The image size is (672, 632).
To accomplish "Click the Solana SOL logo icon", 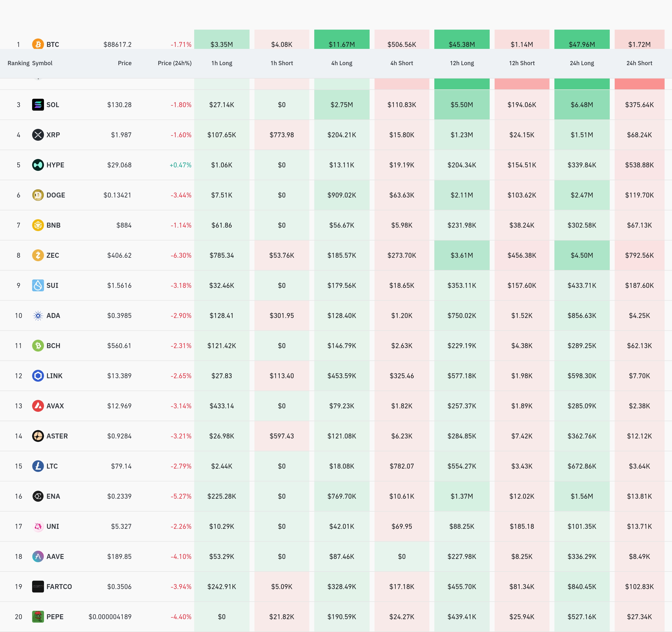I will 38,105.
